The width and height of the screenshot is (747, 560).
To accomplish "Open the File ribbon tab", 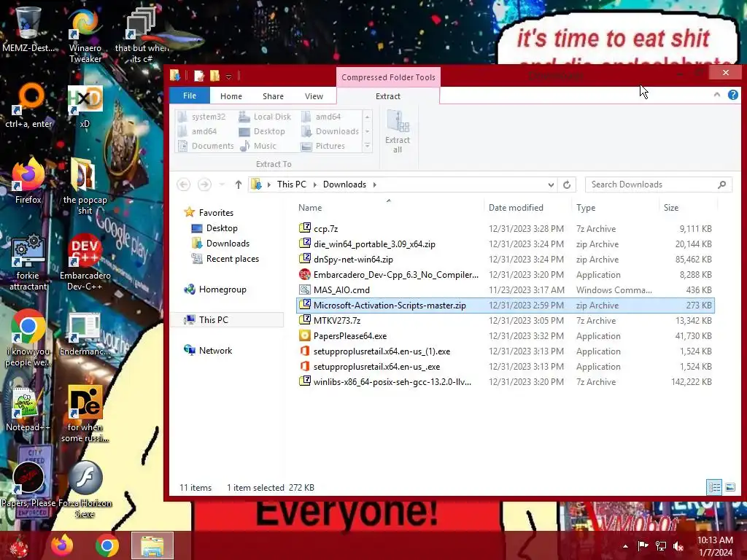I will 190,96.
